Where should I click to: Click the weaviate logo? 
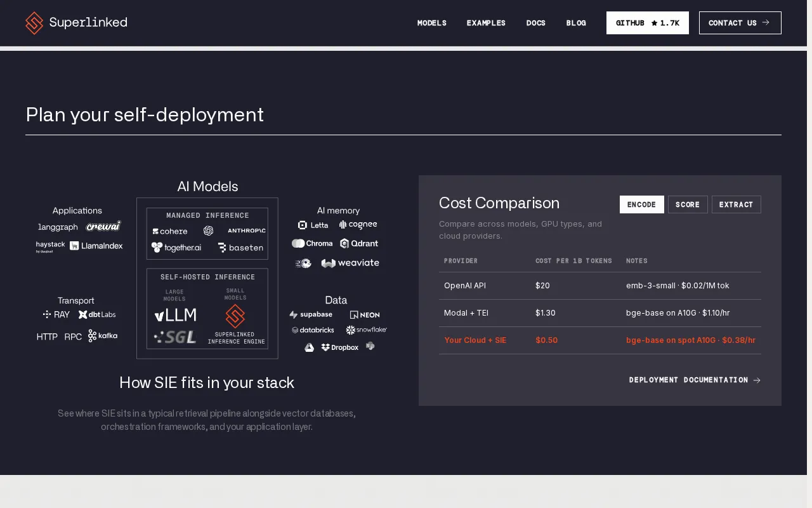point(350,263)
